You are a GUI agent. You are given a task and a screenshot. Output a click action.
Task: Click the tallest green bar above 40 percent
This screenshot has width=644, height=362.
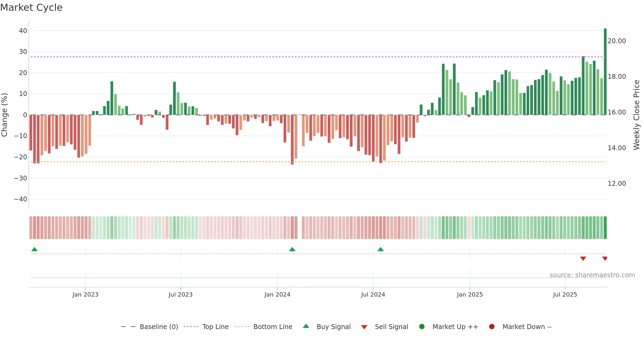pos(605,72)
